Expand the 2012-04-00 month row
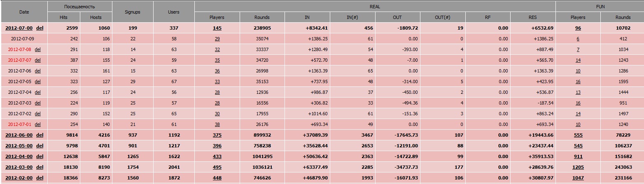This screenshot has height=184, width=644. pos(19,156)
